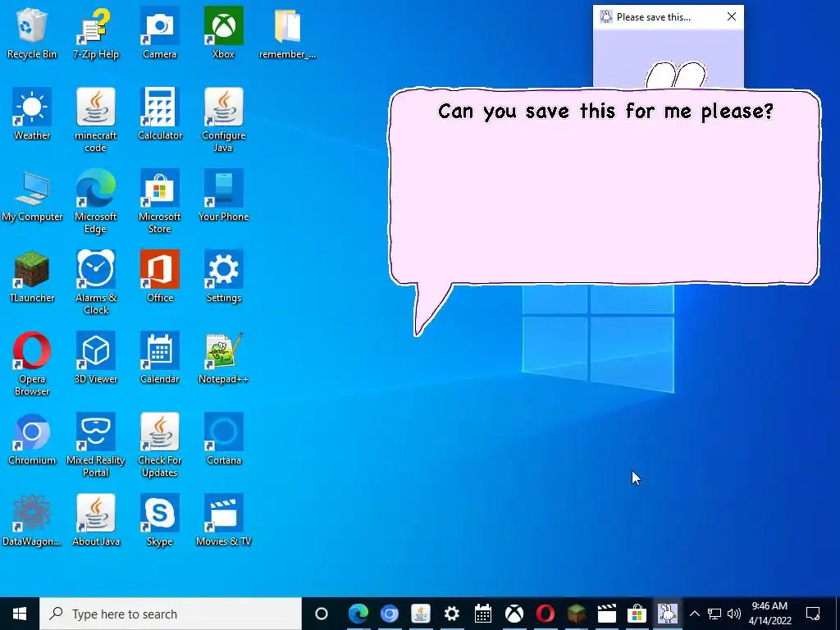Show hidden system tray icons
This screenshot has height=630, width=840.
pos(694,614)
